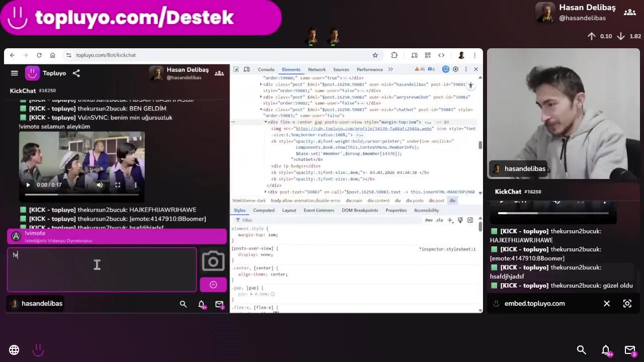Click the rendering emulation brush icon in Styles

[460, 220]
